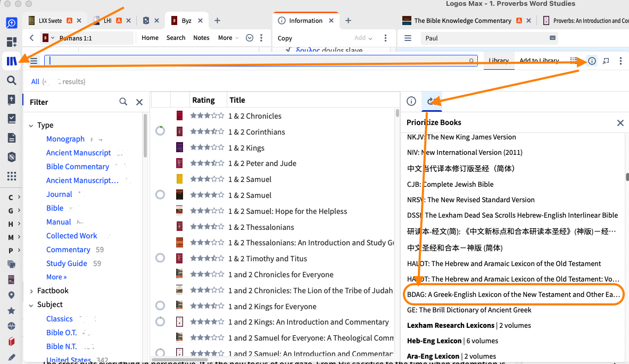Viewport: 629px width, 364px height.
Task: Open the Layouts icon in sidebar
Action: [12, 42]
